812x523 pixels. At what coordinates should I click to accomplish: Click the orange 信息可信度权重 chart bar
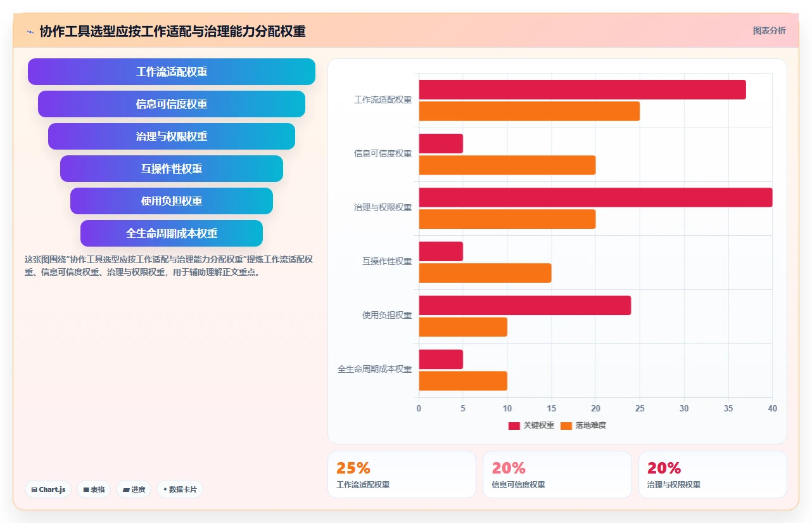[507, 165]
